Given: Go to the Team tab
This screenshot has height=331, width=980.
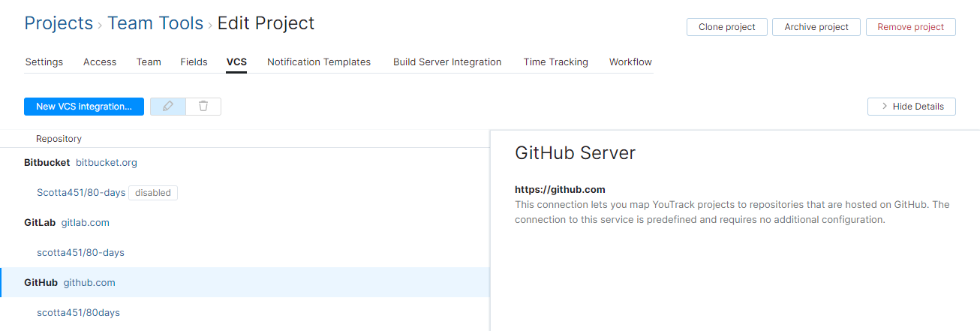Looking at the screenshot, I should click(149, 62).
